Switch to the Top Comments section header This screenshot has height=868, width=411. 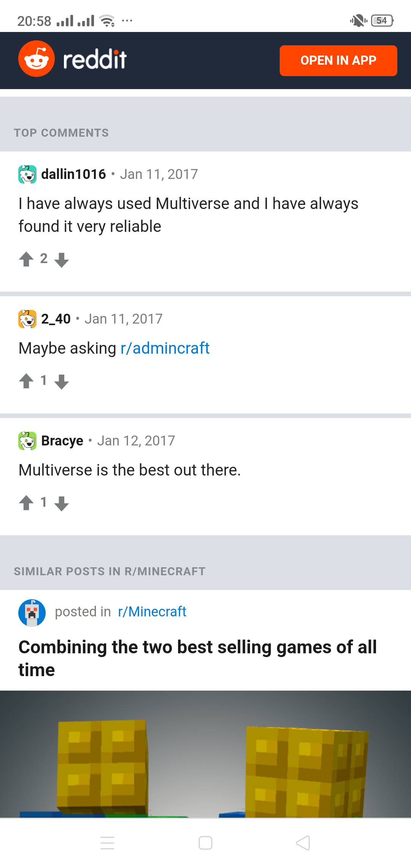coord(61,132)
